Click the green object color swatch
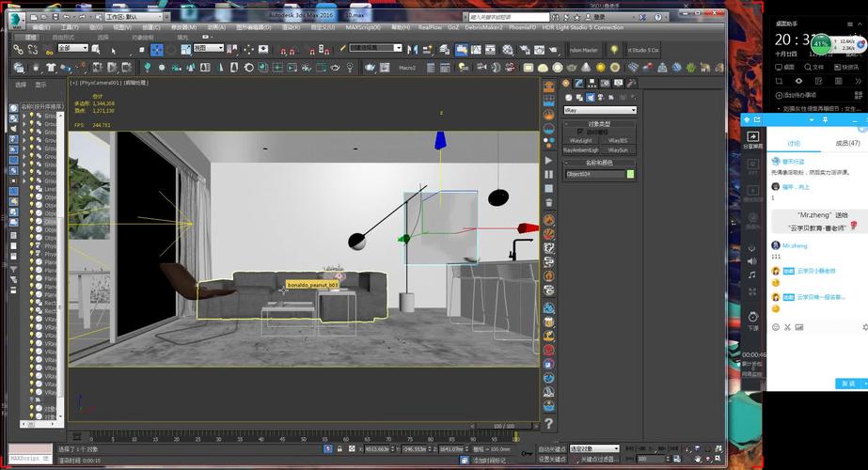This screenshot has height=470, width=868. coord(630,174)
